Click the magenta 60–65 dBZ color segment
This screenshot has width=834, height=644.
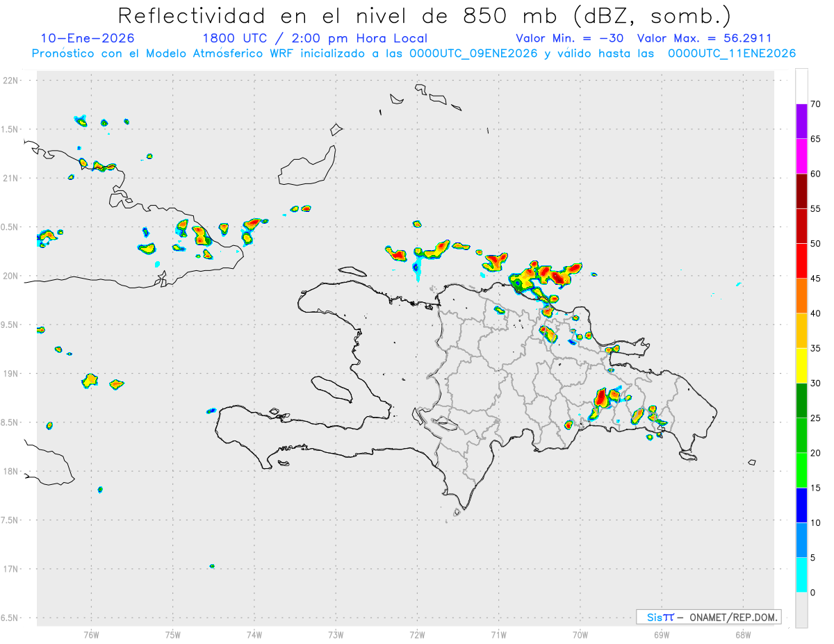[801, 156]
